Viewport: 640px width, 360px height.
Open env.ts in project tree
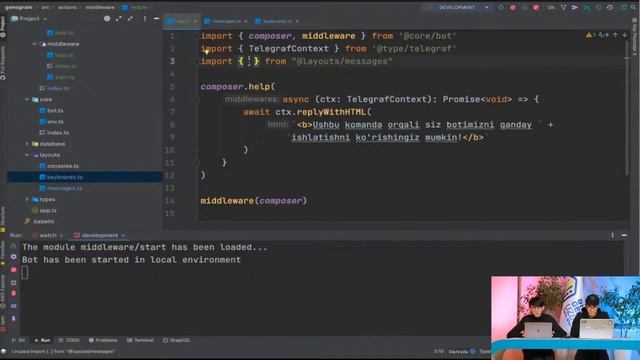[x=51, y=122]
